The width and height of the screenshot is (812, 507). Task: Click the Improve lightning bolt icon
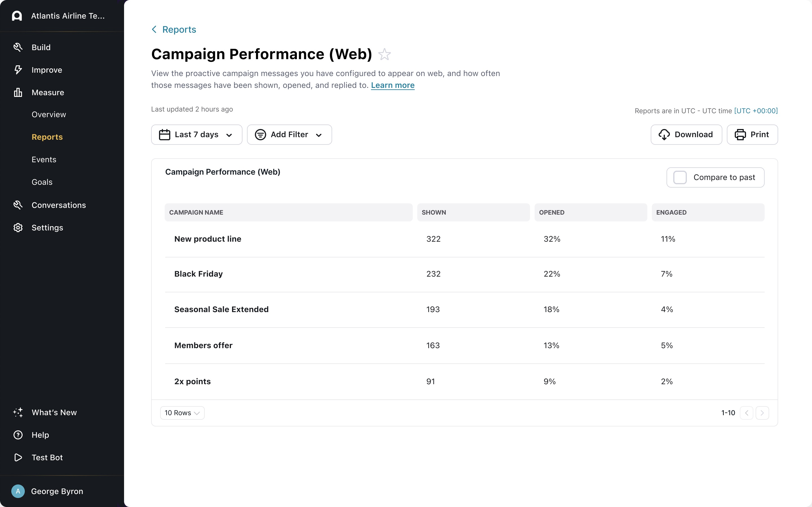[18, 70]
